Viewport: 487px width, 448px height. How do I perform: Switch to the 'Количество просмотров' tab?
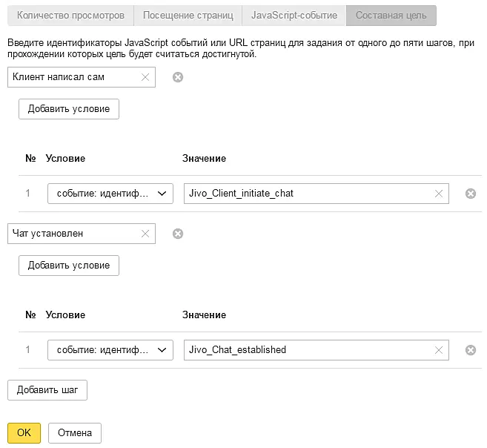(70, 15)
